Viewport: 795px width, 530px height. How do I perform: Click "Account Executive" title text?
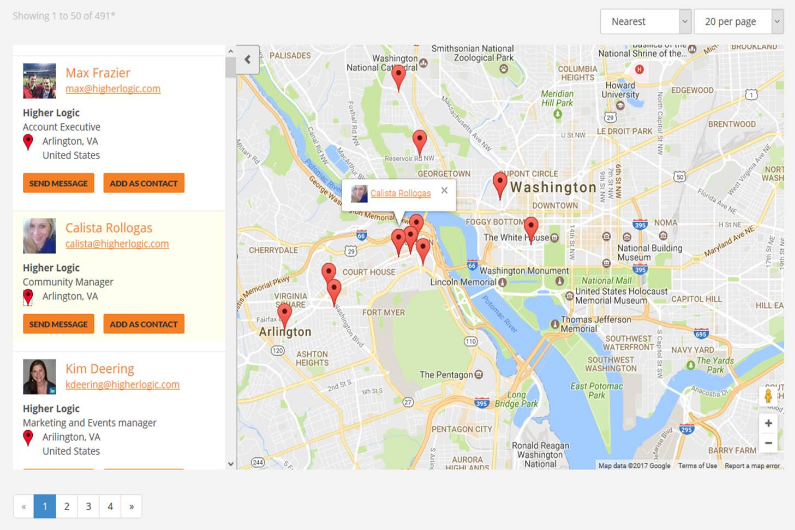pos(61,127)
